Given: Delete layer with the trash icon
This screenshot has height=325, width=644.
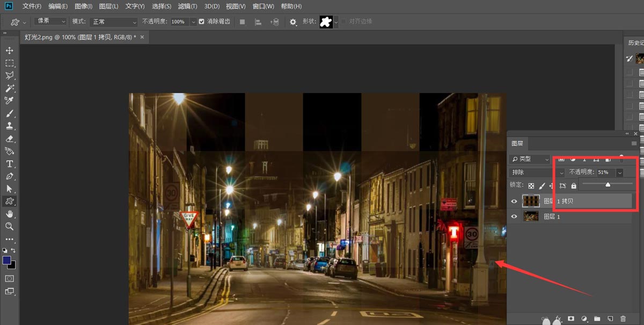Looking at the screenshot, I should pyautogui.click(x=623, y=319).
